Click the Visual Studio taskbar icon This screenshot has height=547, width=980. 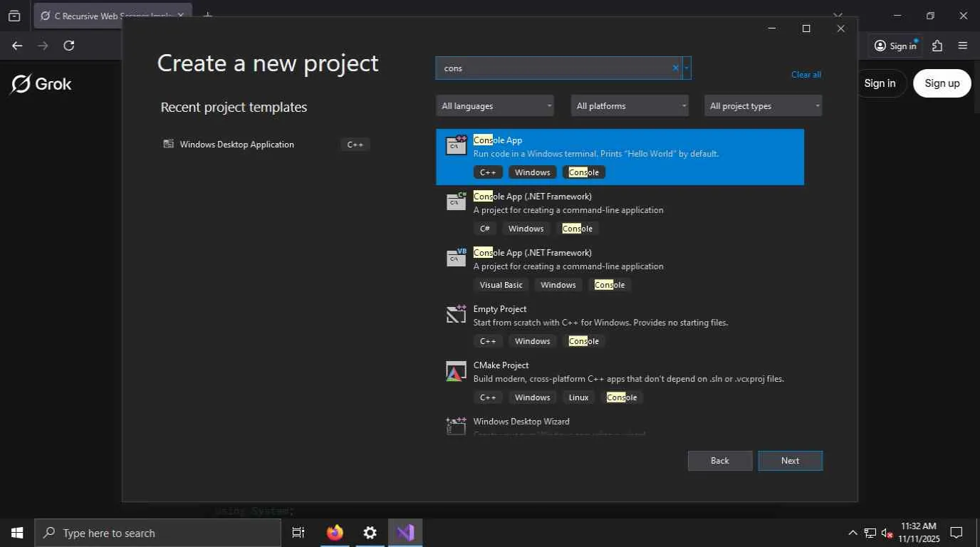405,533
